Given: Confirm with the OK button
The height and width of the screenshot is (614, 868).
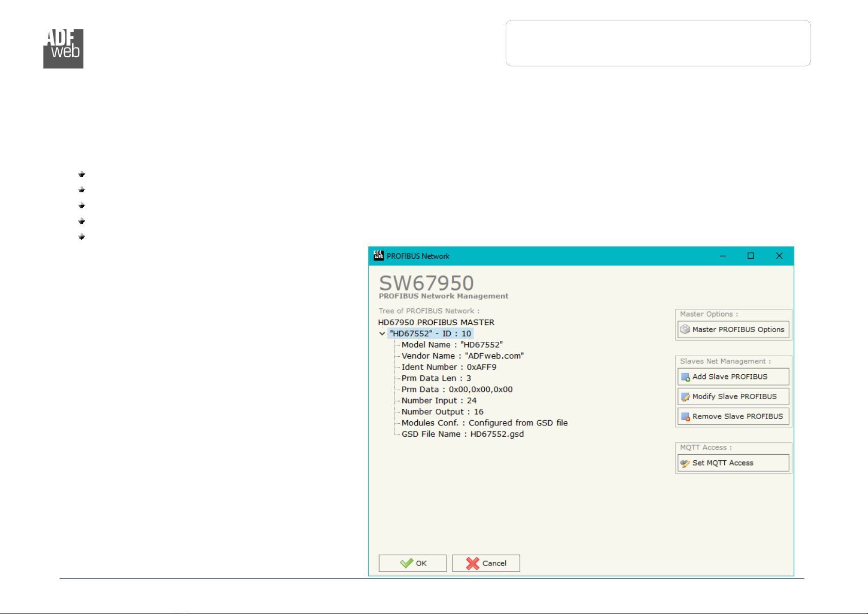Looking at the screenshot, I should pos(413,563).
